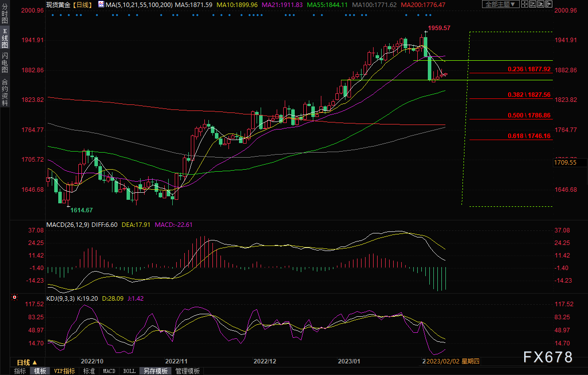Click the 2022/10 time axis label
This screenshot has width=588, height=375.
coord(92,361)
